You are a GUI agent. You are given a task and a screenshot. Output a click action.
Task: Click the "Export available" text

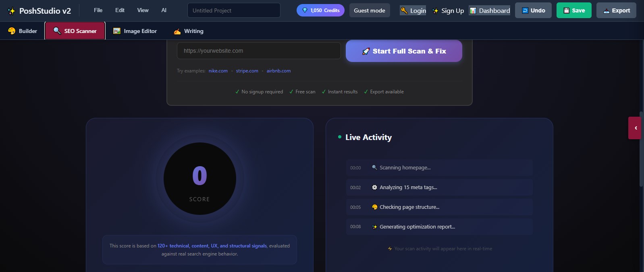click(x=387, y=92)
